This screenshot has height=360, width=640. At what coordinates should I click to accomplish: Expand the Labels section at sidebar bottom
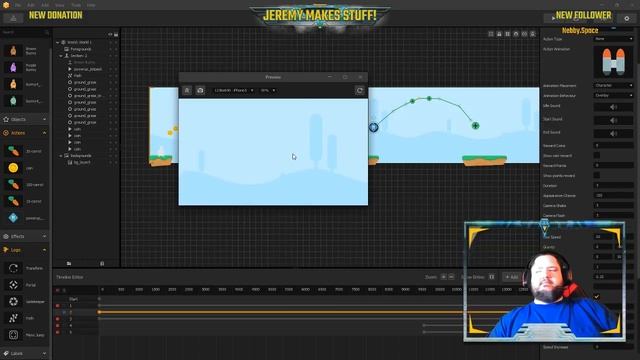(44, 353)
